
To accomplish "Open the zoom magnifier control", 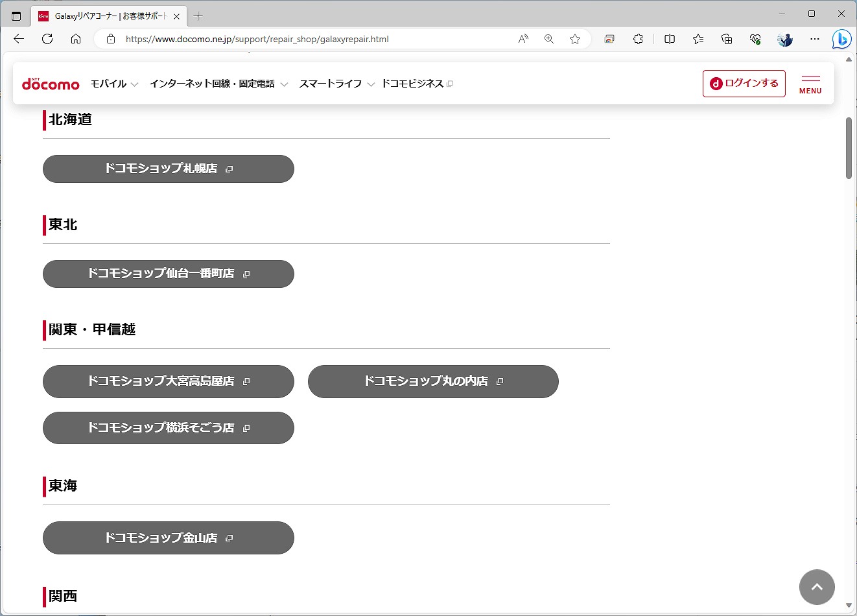I will pos(549,39).
